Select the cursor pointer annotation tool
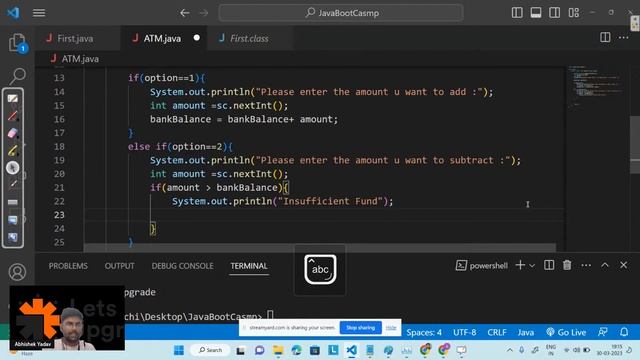Screen dimensions: 640x360 click(13, 167)
